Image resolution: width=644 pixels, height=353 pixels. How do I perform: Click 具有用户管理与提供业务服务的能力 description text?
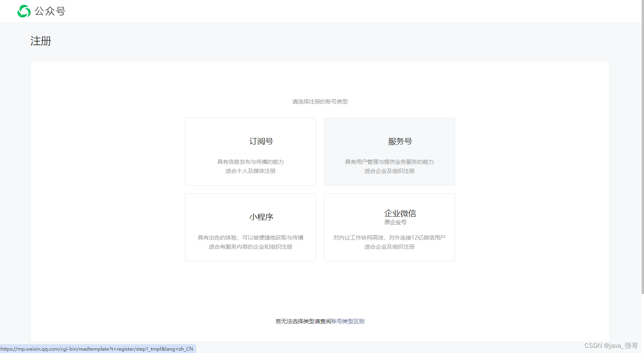pyautogui.click(x=389, y=162)
